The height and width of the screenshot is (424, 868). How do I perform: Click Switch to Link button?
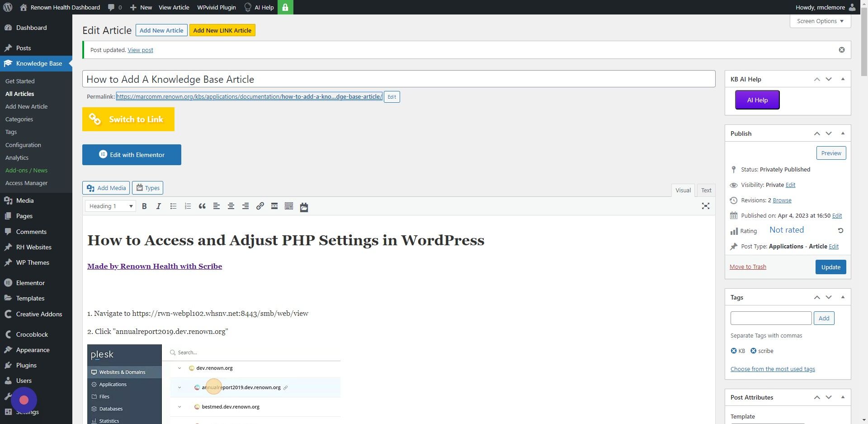128,119
